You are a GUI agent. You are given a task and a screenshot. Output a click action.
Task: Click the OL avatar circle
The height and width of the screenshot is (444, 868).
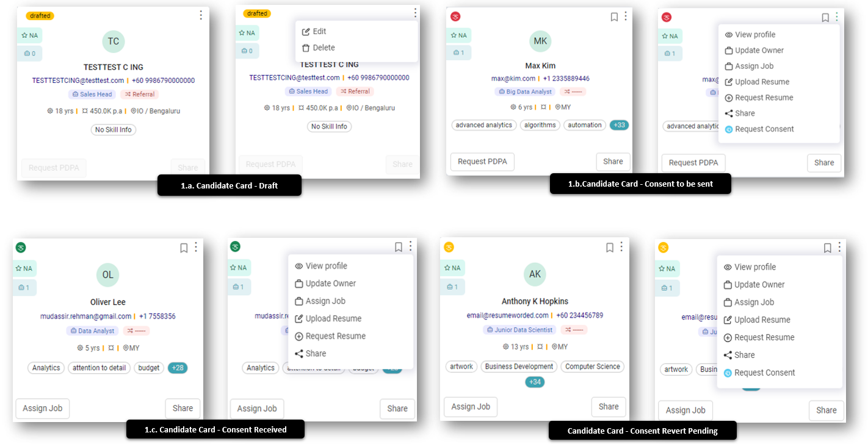[x=107, y=274]
